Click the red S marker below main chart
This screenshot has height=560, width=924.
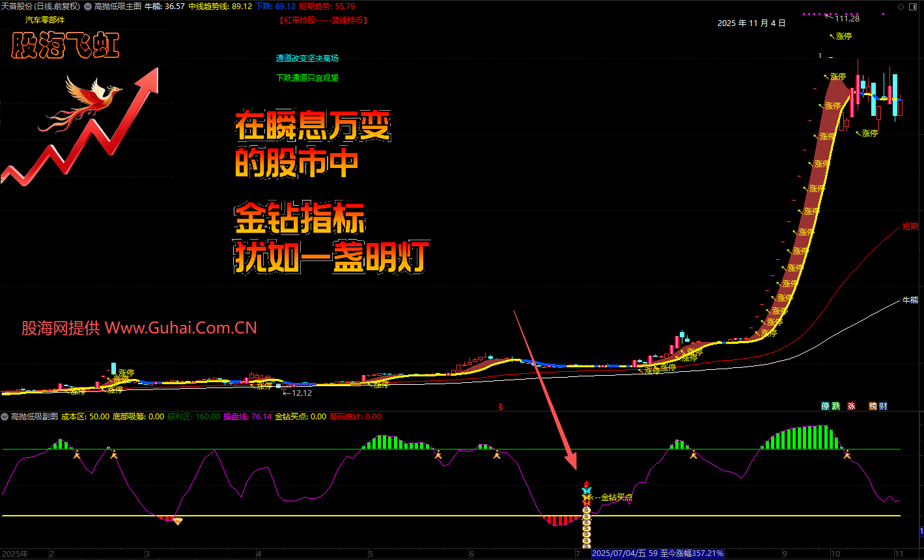coord(501,407)
